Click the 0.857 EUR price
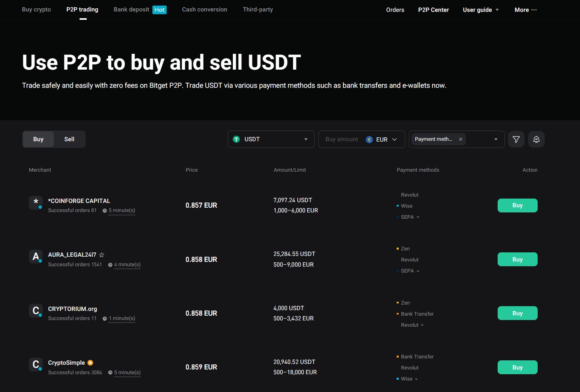Viewport: 580px width, 392px height. pos(202,205)
